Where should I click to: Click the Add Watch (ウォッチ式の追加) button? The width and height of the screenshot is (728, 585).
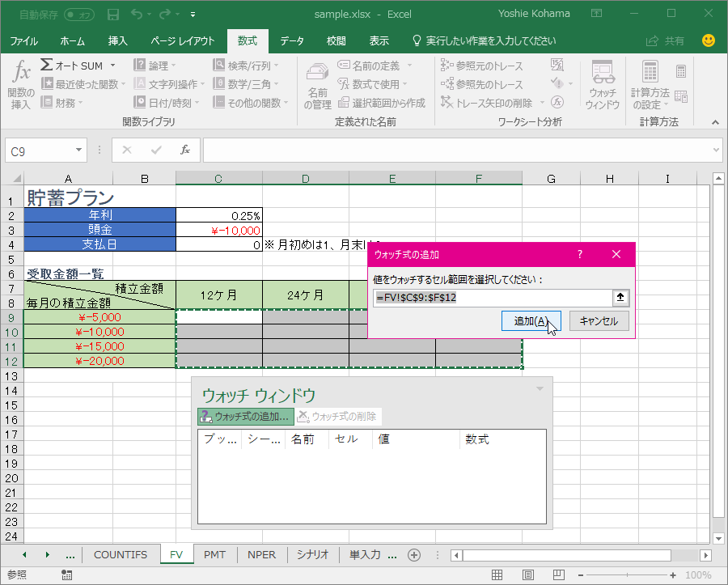point(245,417)
